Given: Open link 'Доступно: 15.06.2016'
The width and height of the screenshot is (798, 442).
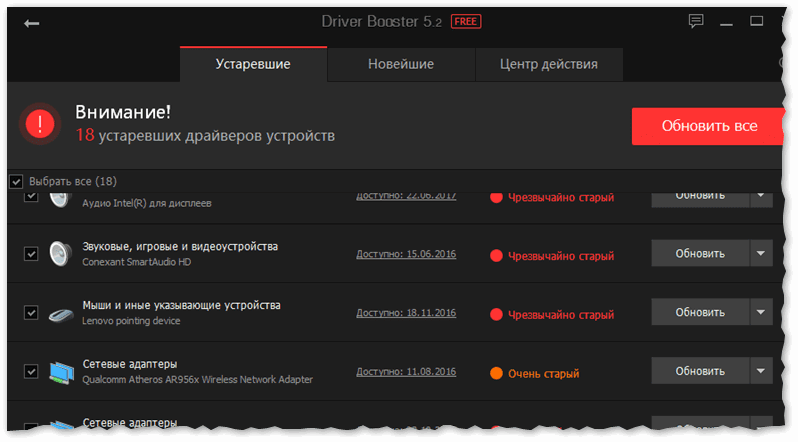Looking at the screenshot, I should click(x=406, y=254).
